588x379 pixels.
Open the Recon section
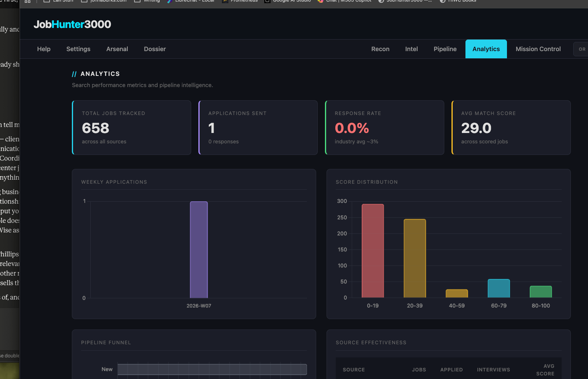pos(380,49)
